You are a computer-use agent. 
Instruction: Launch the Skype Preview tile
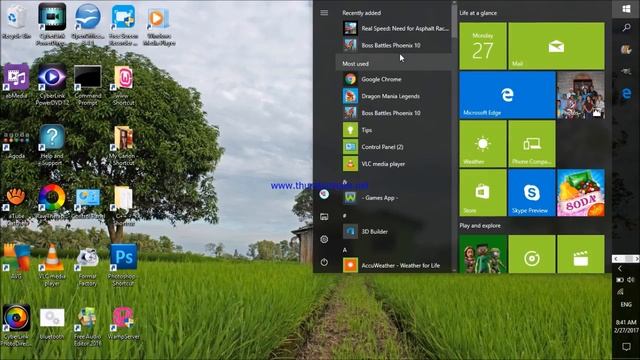coord(532,193)
